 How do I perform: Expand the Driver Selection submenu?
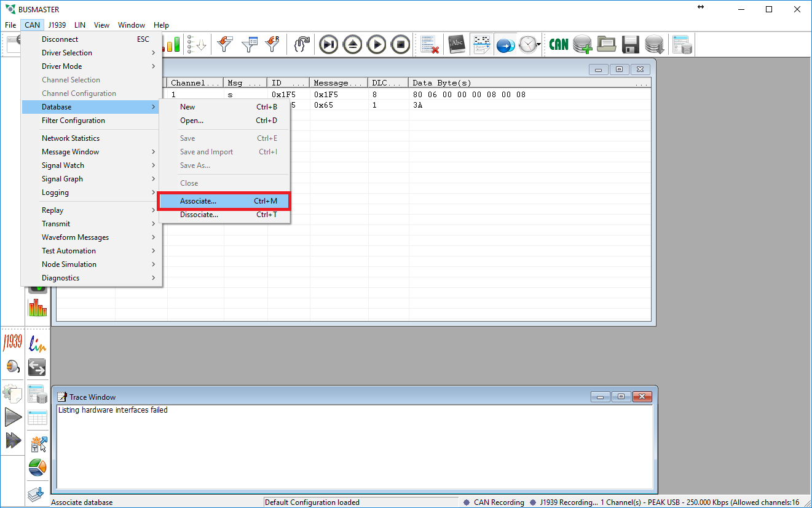pyautogui.click(x=92, y=53)
